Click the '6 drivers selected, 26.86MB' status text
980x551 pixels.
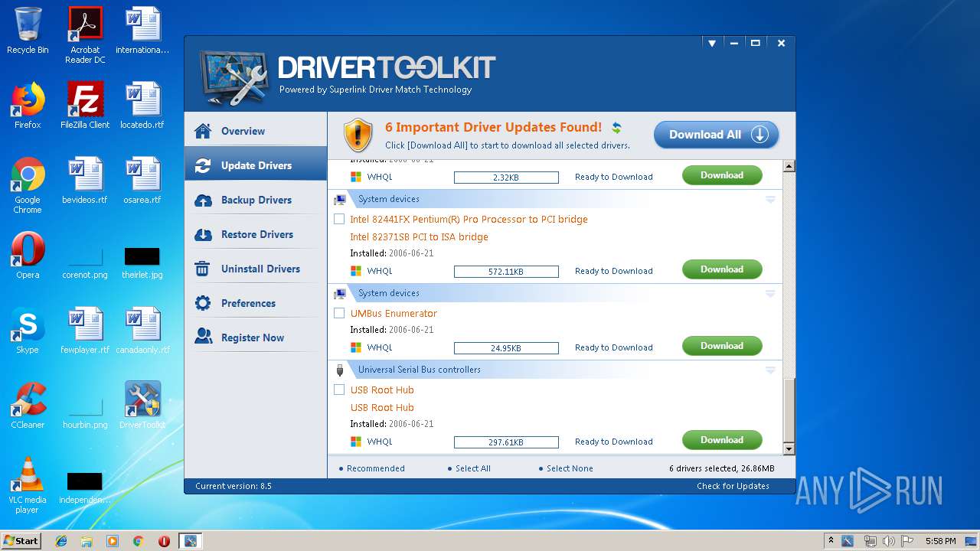[721, 468]
